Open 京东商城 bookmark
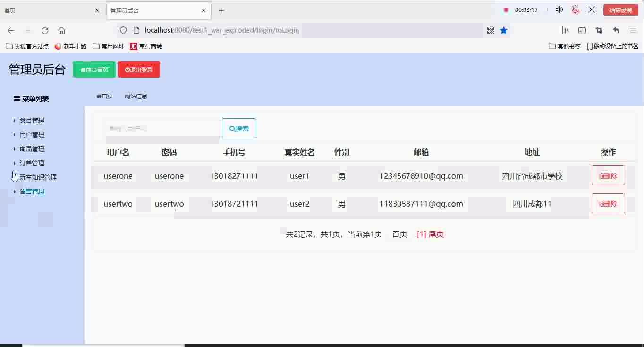 click(x=146, y=46)
